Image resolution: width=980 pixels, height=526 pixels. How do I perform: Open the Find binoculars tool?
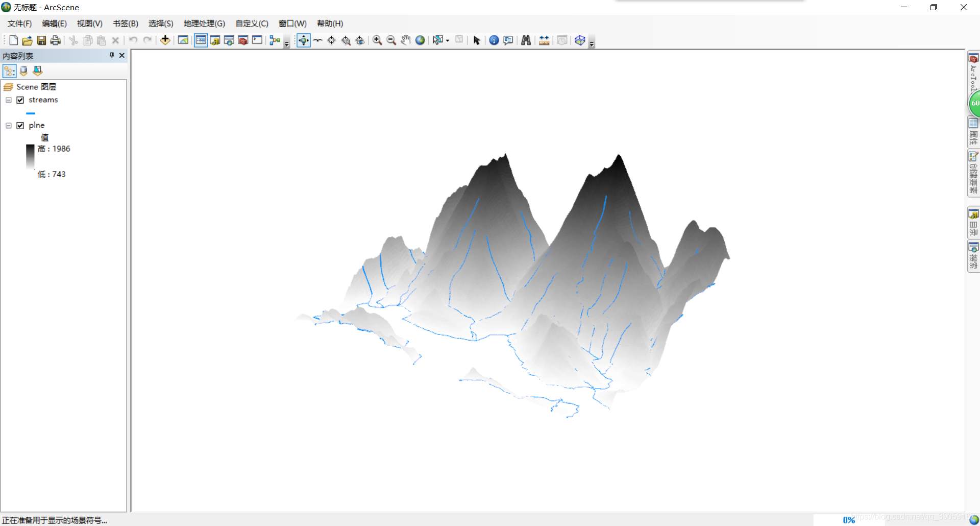point(526,40)
